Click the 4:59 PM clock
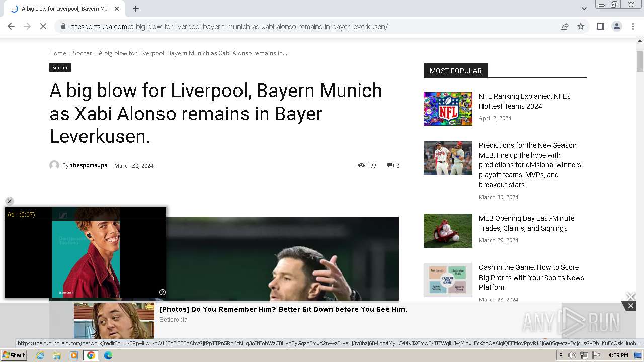 (x=618, y=355)
